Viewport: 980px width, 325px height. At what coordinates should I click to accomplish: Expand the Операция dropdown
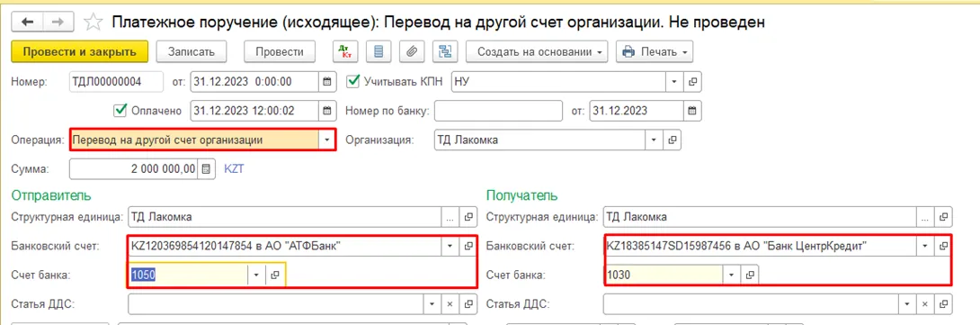click(x=327, y=140)
